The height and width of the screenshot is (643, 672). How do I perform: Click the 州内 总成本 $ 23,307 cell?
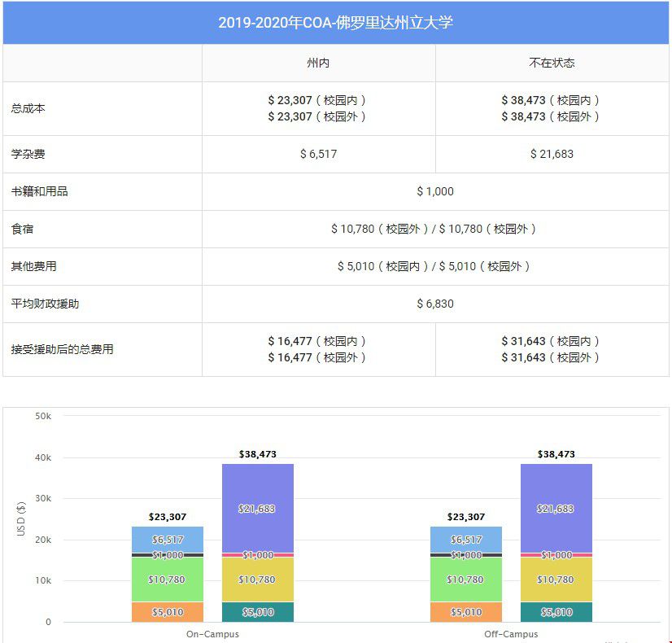click(318, 108)
